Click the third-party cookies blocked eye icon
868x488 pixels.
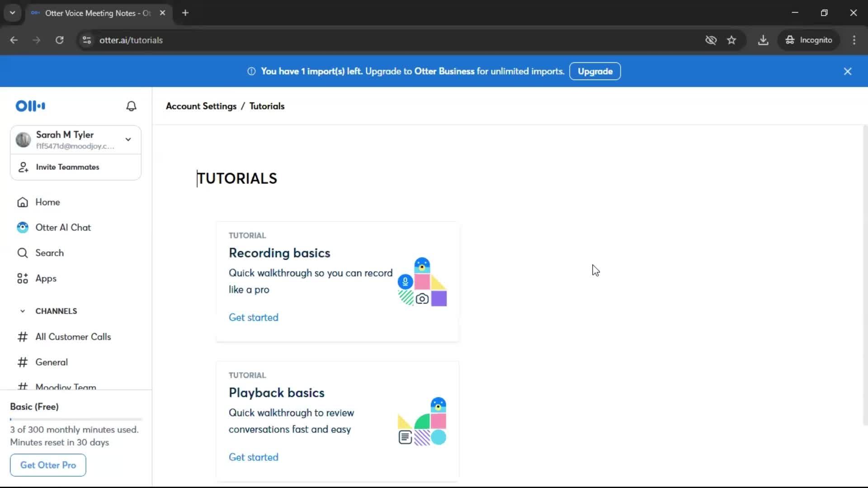pyautogui.click(x=711, y=40)
